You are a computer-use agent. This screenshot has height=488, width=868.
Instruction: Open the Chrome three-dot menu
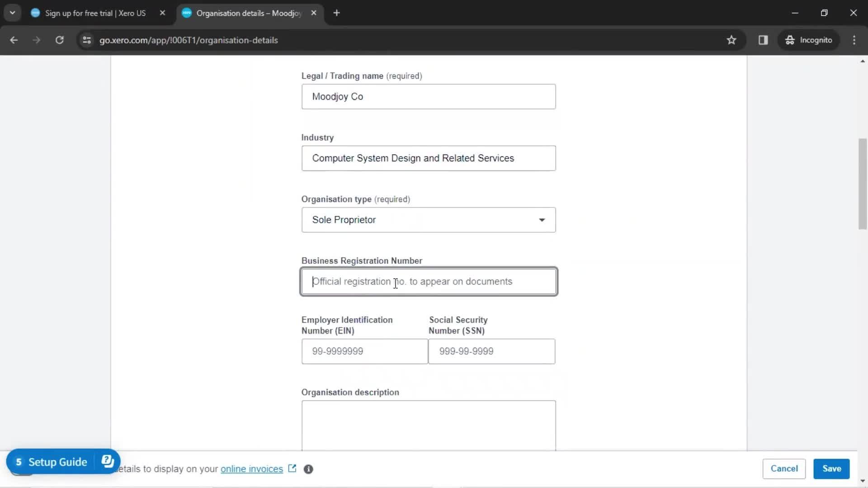coord(854,40)
